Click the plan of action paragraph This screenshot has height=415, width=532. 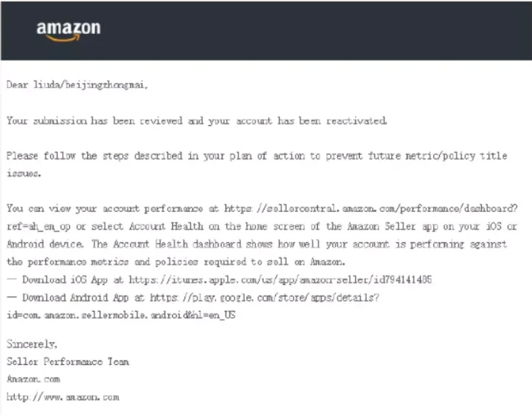[x=257, y=165]
